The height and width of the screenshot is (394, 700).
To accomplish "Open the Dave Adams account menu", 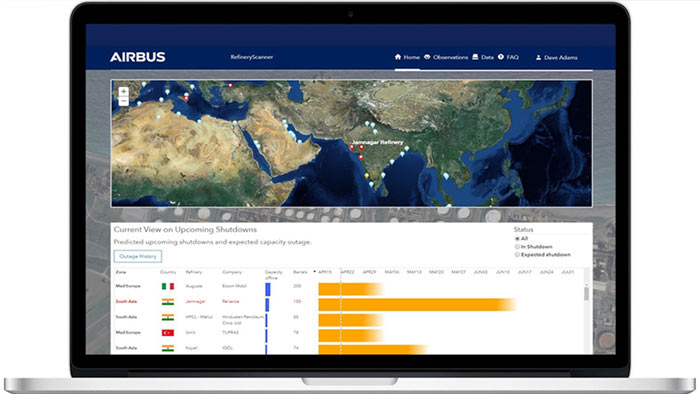I will pos(557,58).
